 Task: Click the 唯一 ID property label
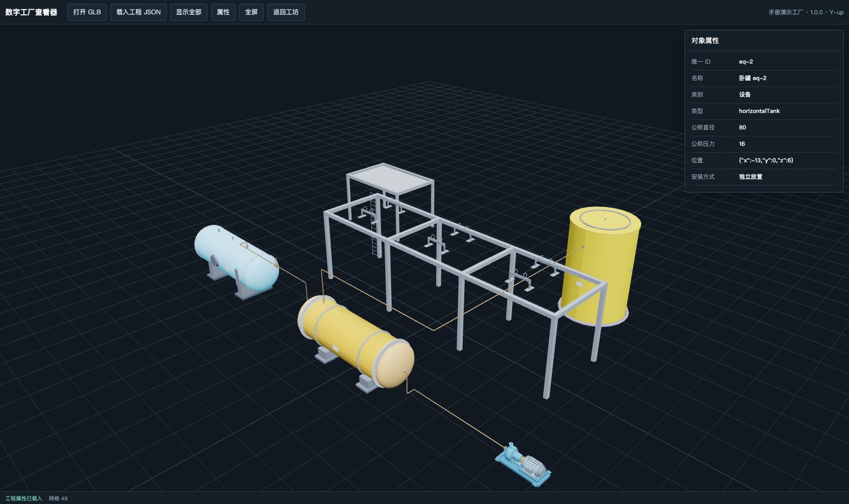point(701,62)
